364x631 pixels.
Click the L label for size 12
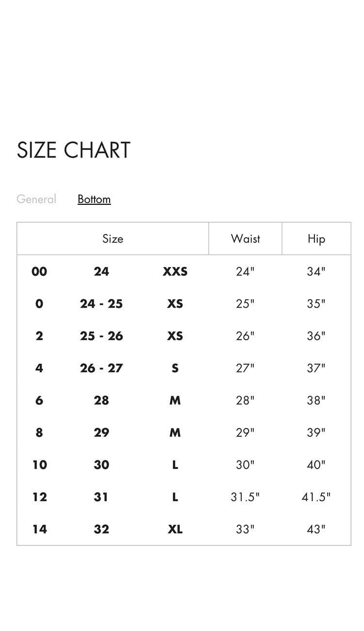pyautogui.click(x=175, y=497)
